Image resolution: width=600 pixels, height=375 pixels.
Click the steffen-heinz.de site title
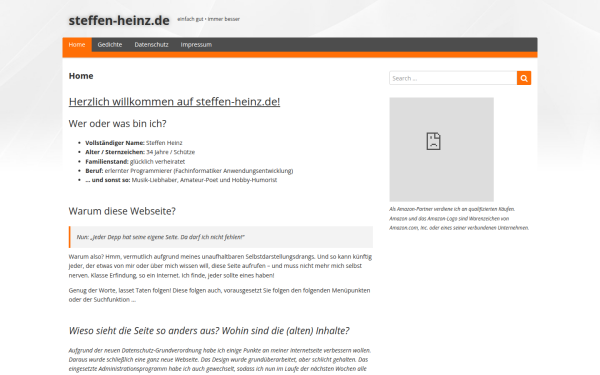pos(119,20)
